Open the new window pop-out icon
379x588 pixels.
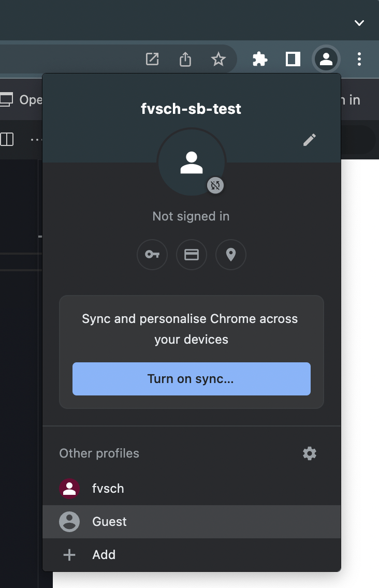(152, 59)
